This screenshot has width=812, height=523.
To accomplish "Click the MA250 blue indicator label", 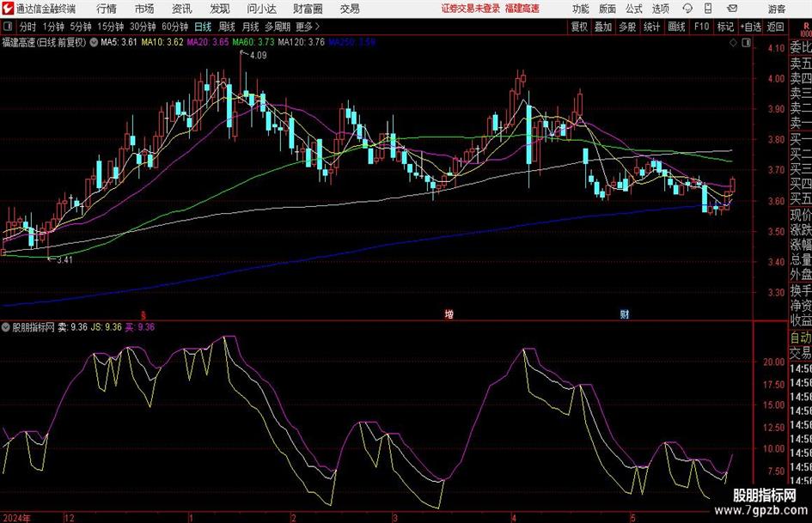I will [x=351, y=42].
